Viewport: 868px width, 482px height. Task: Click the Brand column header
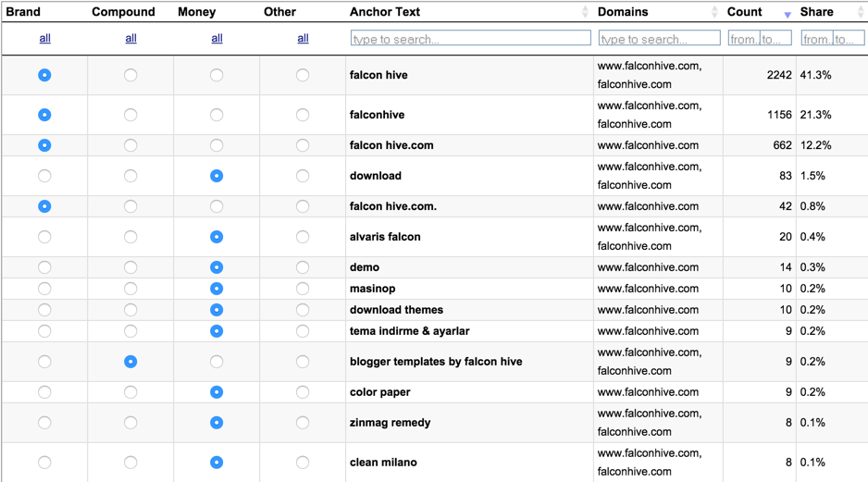23,12
